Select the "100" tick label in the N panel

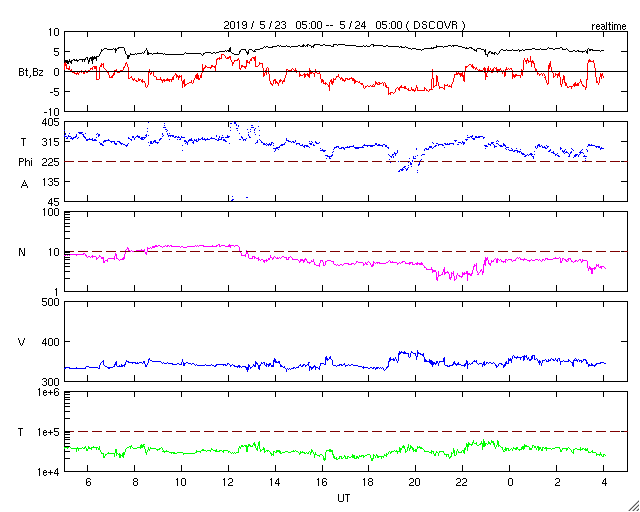pyautogui.click(x=51, y=212)
